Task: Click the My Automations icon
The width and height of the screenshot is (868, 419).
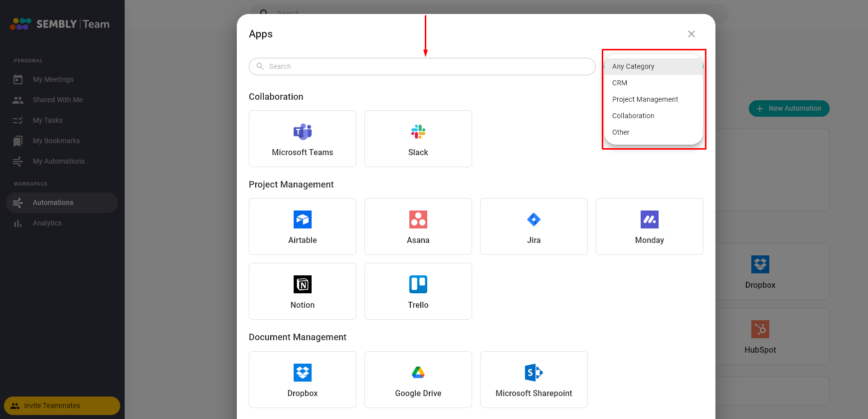Action: click(x=18, y=161)
